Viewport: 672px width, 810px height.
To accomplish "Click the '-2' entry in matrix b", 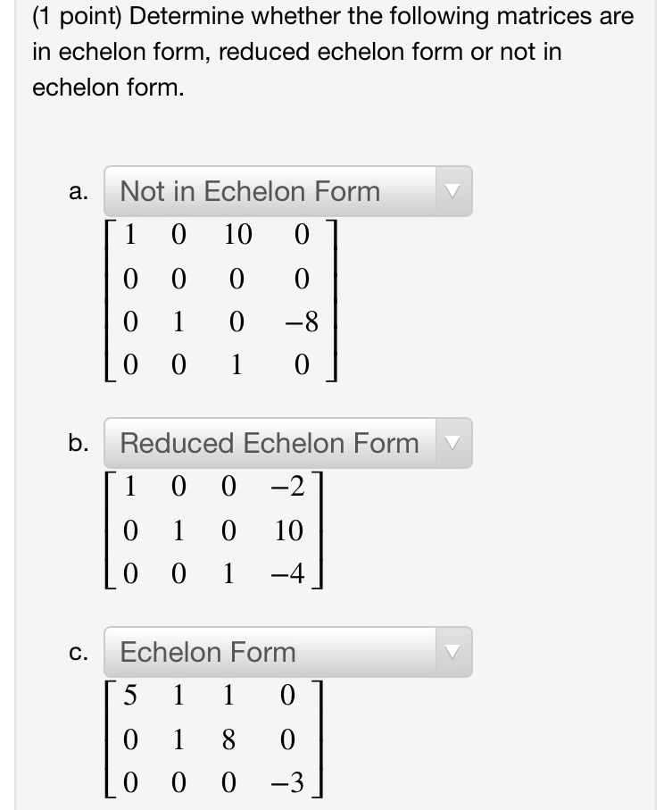I will pyautogui.click(x=288, y=488).
